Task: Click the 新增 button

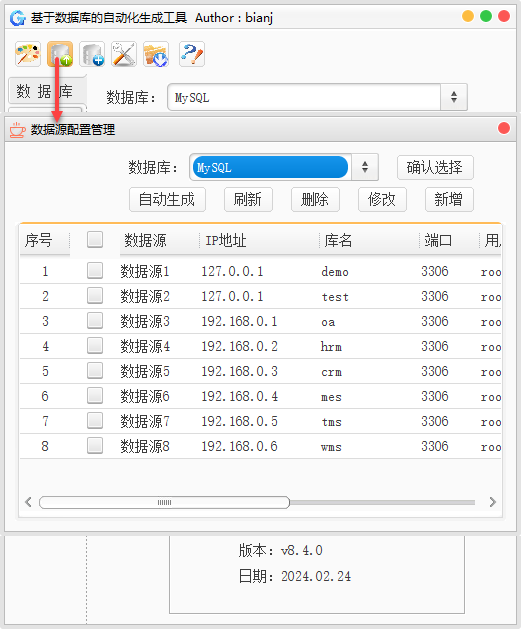Action: coord(449,199)
